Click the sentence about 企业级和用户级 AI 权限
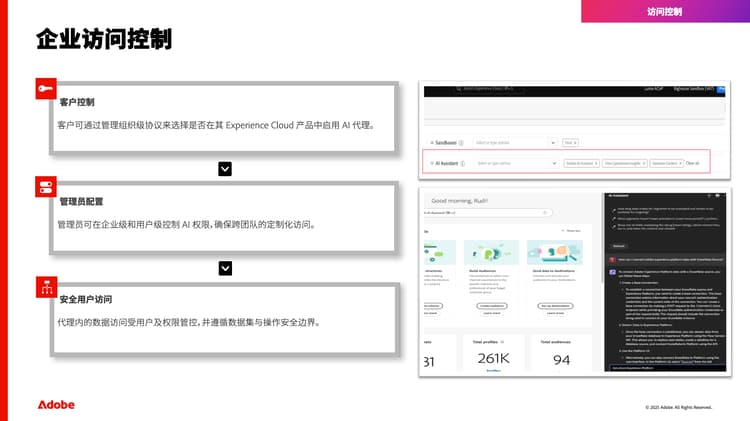Screen dimensions: 750x421 point(187,224)
